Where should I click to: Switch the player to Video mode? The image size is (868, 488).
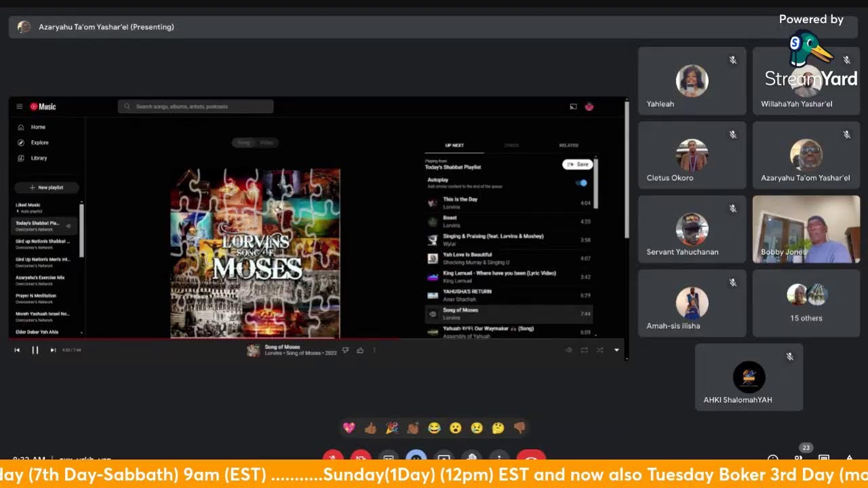[267, 142]
